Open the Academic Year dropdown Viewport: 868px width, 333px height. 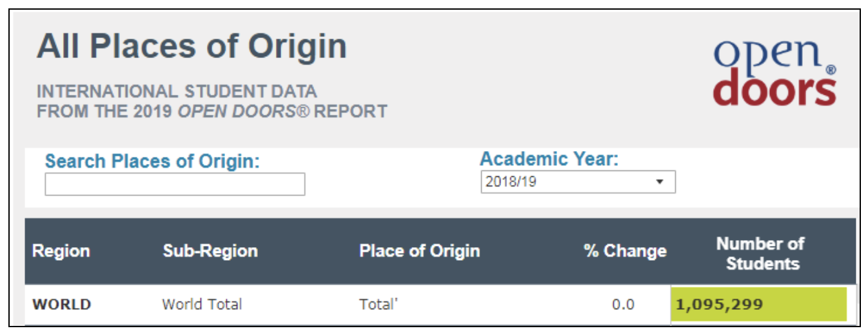pyautogui.click(x=578, y=182)
